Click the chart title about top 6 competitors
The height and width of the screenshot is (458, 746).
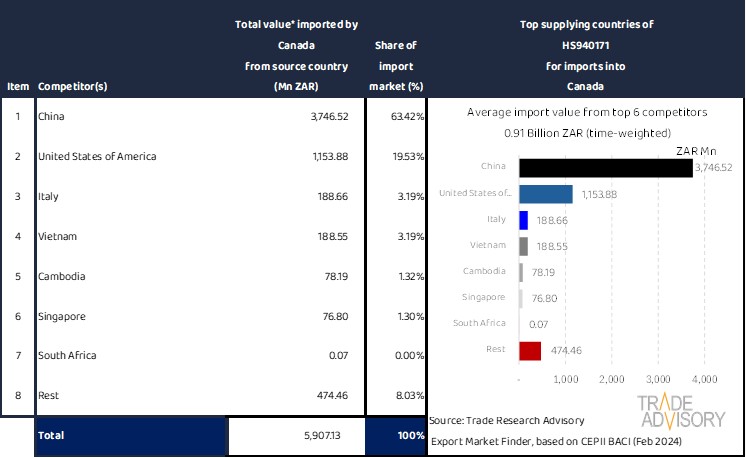[587, 113]
